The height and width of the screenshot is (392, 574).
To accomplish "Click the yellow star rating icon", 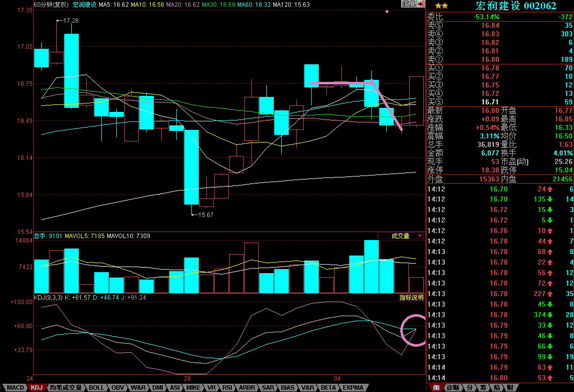I will point(441,6).
